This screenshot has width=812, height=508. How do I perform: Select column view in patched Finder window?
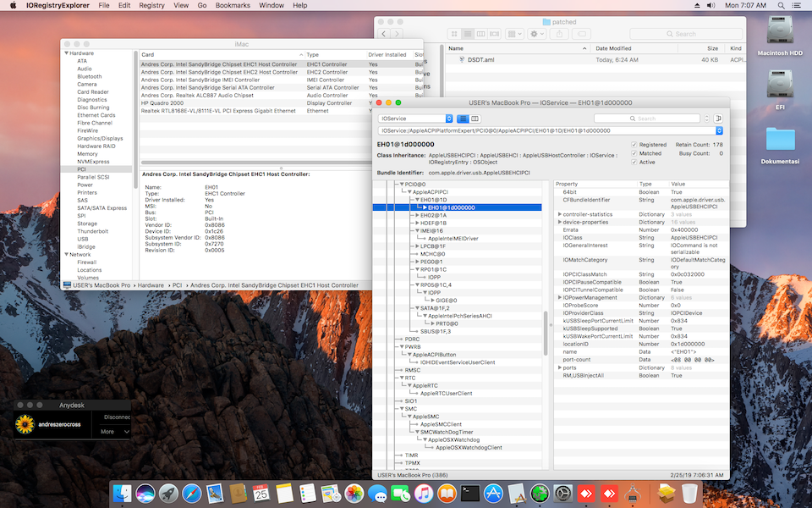[481, 34]
